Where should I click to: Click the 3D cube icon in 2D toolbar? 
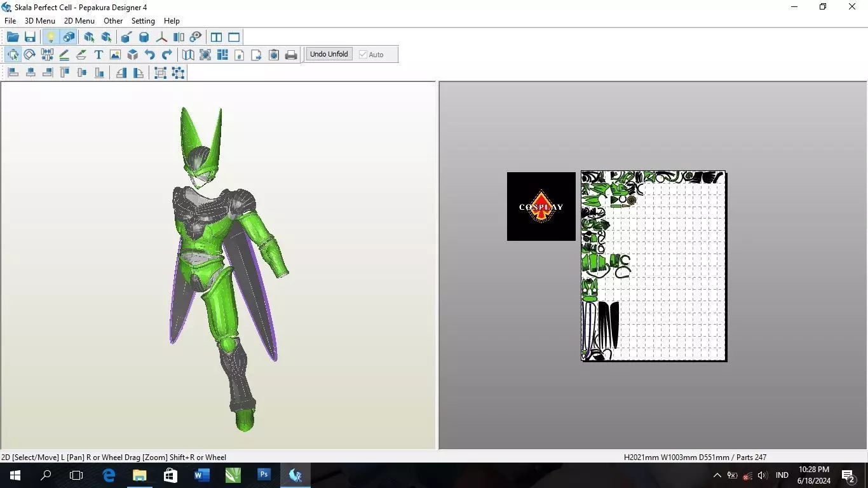click(133, 55)
